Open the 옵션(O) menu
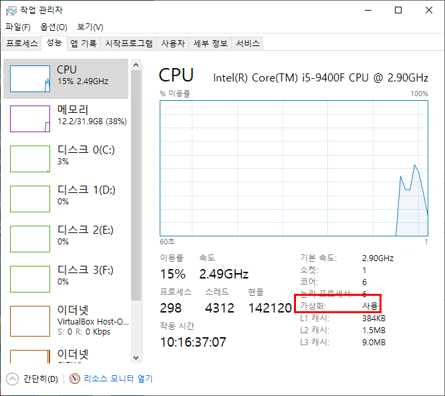Viewport: 445px width, 396px height. coord(54,27)
